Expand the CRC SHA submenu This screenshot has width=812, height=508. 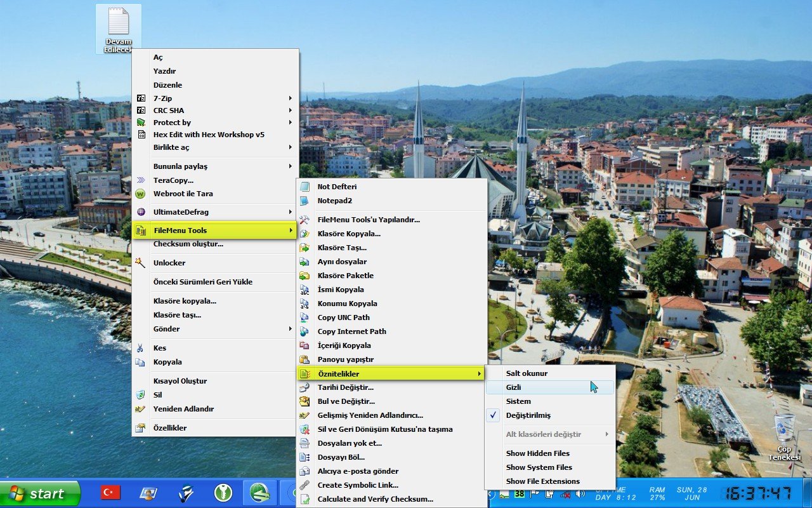215,110
